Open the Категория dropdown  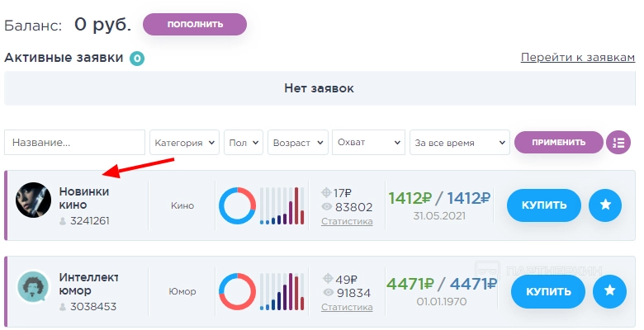tap(184, 143)
